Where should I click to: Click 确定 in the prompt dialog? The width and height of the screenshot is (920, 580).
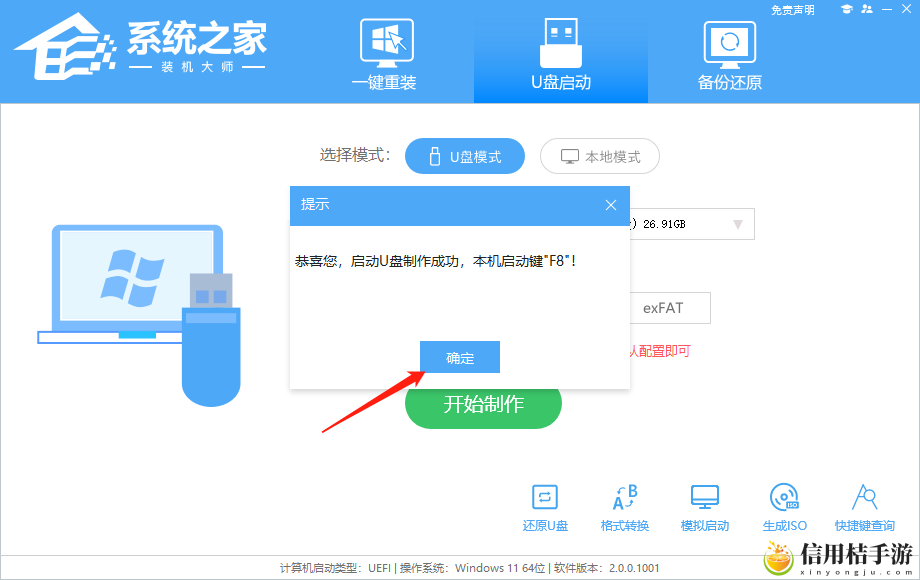[x=460, y=357]
